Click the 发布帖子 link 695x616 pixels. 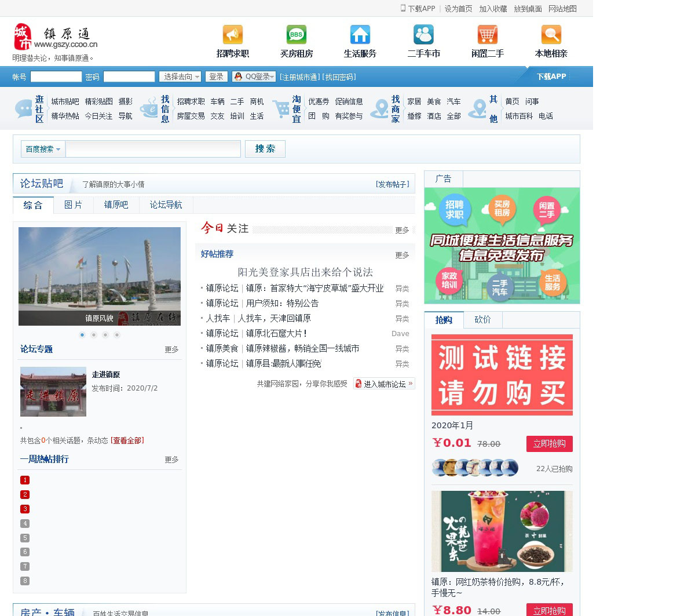pyautogui.click(x=393, y=184)
